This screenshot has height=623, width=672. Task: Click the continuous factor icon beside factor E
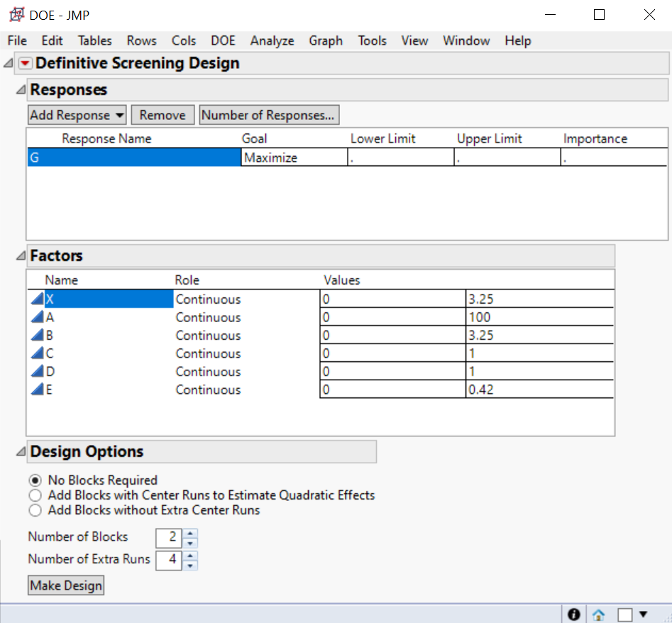tap(38, 389)
